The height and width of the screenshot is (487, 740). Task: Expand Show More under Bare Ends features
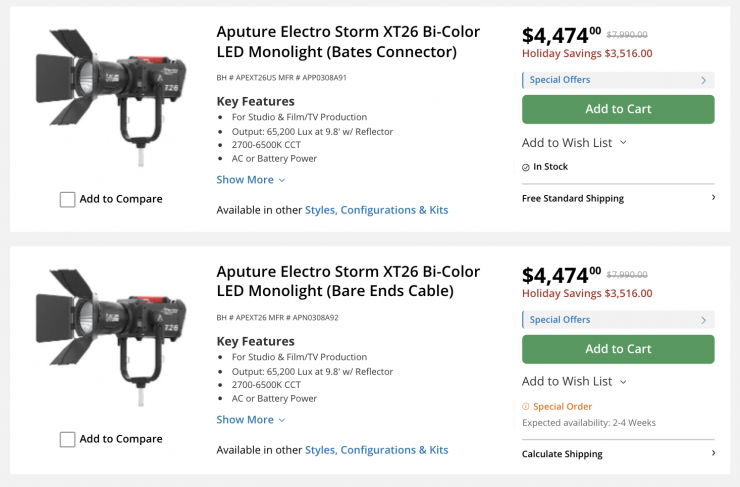pyautogui.click(x=251, y=420)
